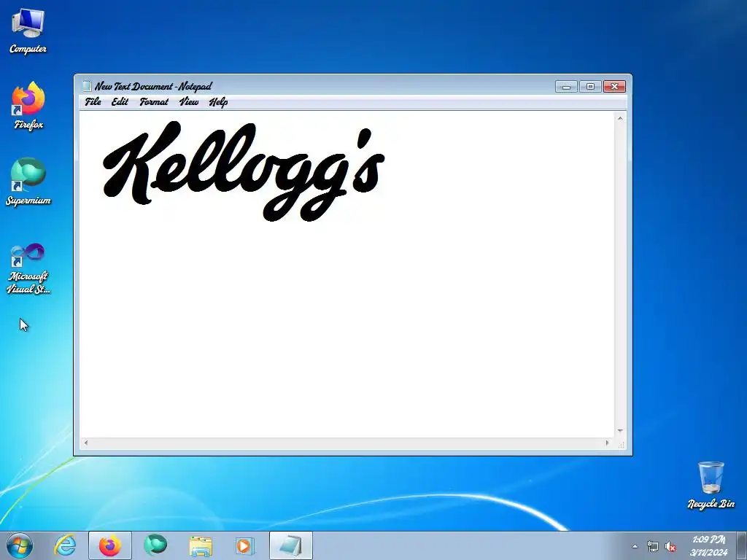Select the Microsoft Visual Studio desktop shortcut
The width and height of the screenshot is (747, 560).
[28, 268]
